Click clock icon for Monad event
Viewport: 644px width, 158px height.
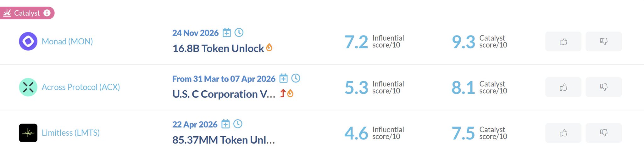[x=239, y=32]
